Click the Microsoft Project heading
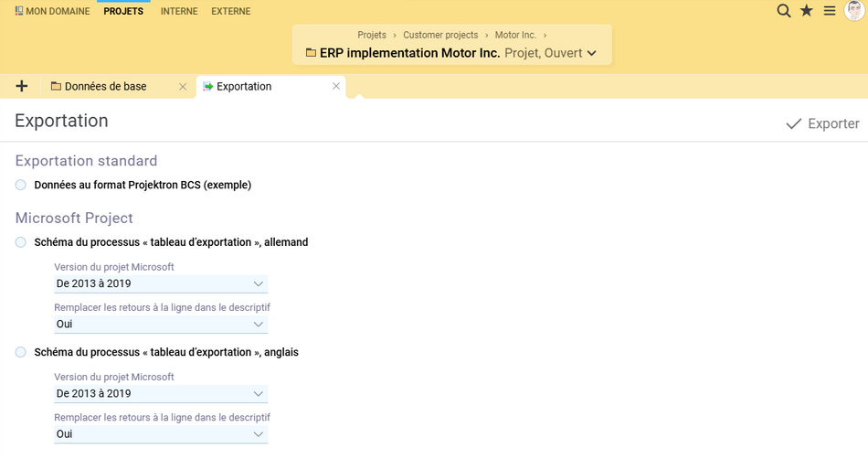 tap(74, 218)
